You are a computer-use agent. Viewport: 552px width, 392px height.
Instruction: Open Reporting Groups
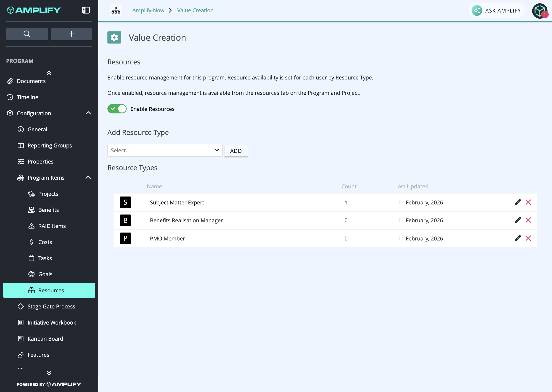(50, 145)
